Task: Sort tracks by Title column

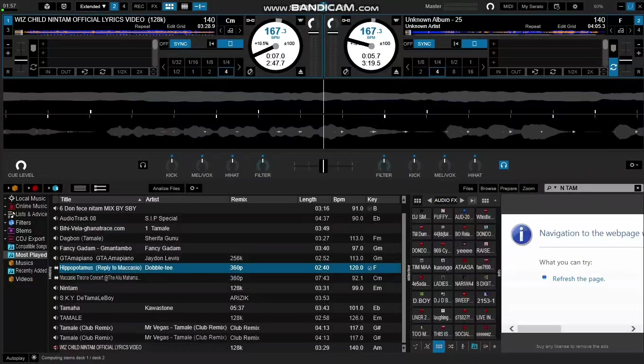Action: pyautogui.click(x=101, y=200)
